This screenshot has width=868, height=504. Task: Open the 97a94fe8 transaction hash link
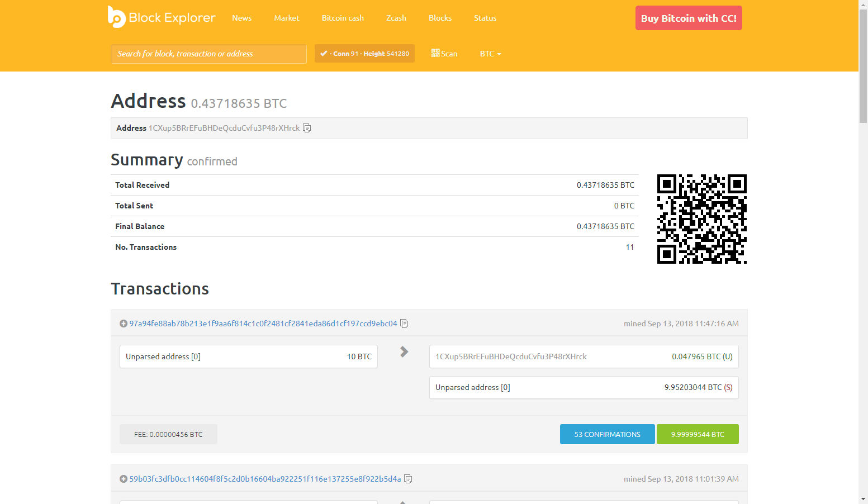(263, 324)
